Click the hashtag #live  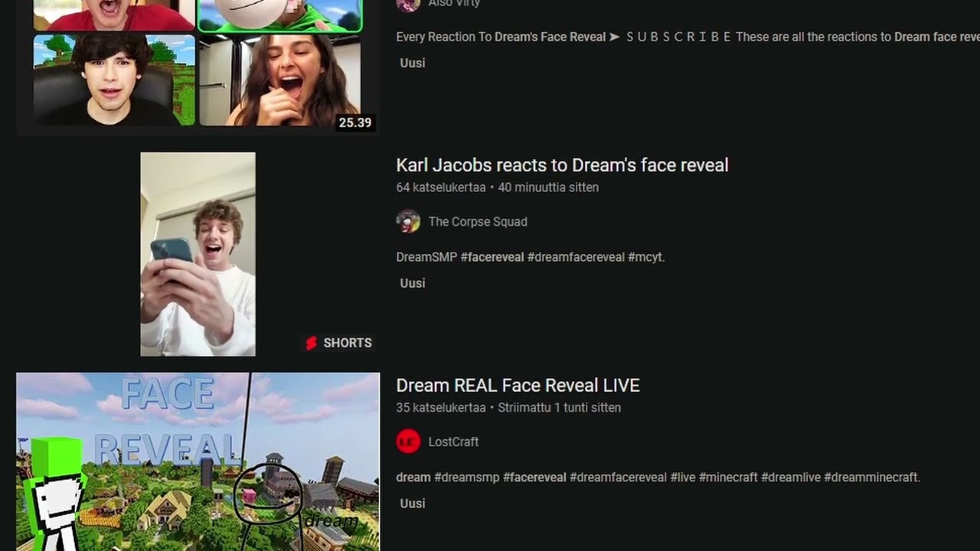[683, 478]
